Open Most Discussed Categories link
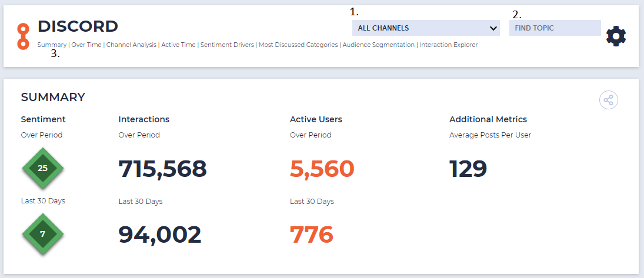This screenshot has height=278, width=644. (299, 45)
